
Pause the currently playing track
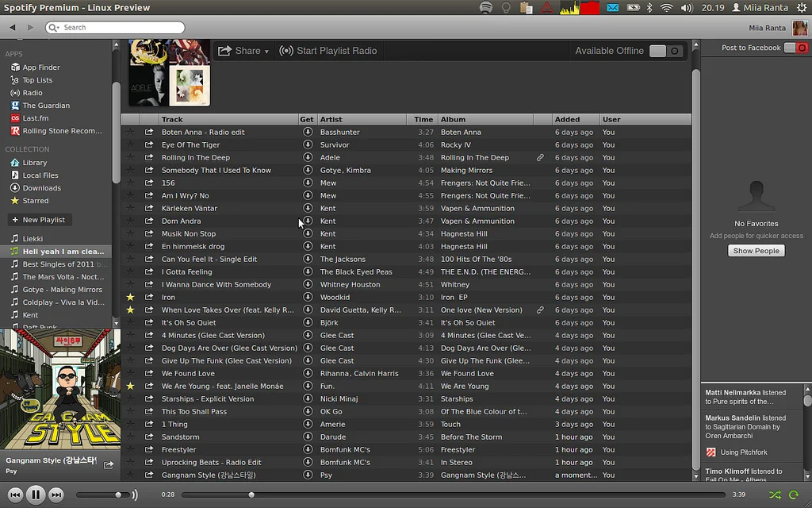tap(35, 495)
